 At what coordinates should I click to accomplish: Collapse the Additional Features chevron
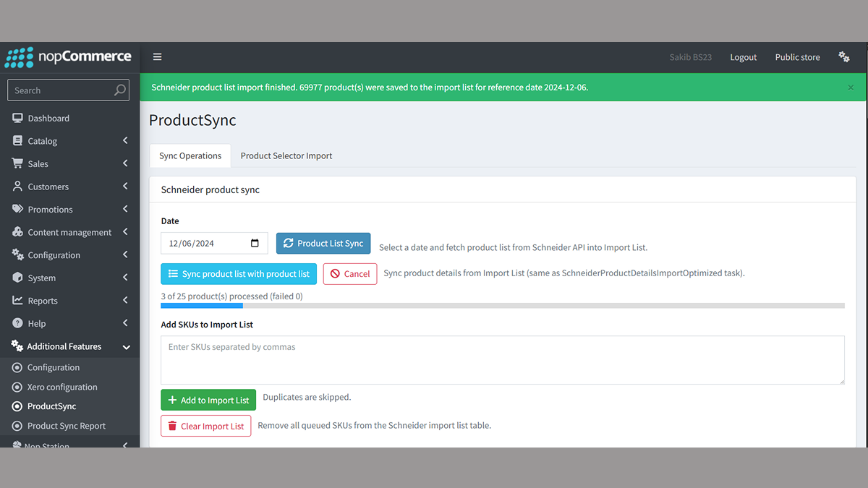[126, 347]
